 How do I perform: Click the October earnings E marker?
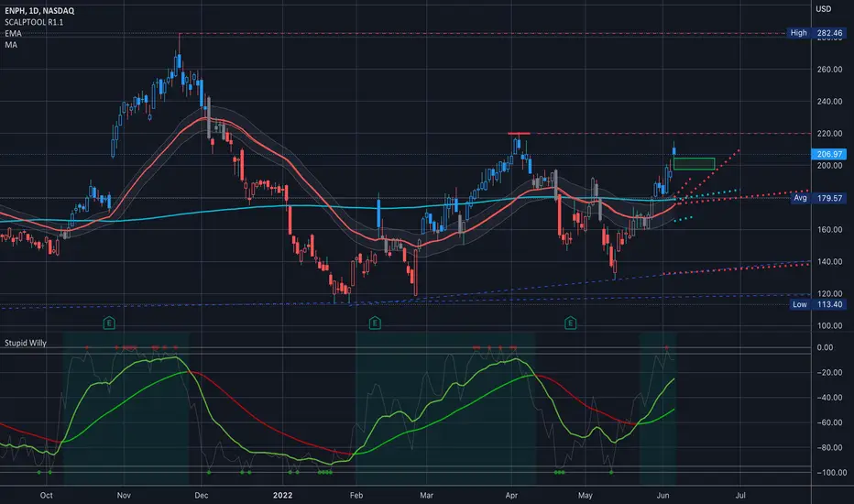[x=109, y=323]
